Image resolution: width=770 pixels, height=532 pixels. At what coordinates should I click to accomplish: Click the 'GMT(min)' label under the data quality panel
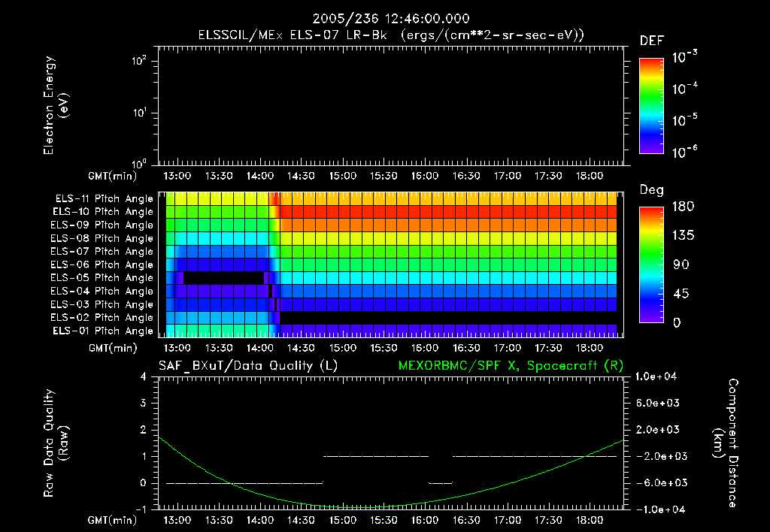113,520
